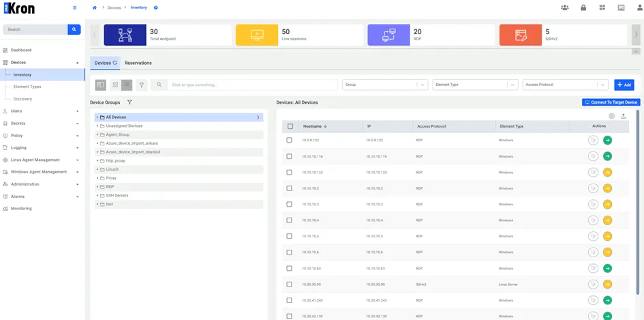Screen dimensions: 644x320
Task: Open the user group icon in header
Action: (x=565, y=8)
